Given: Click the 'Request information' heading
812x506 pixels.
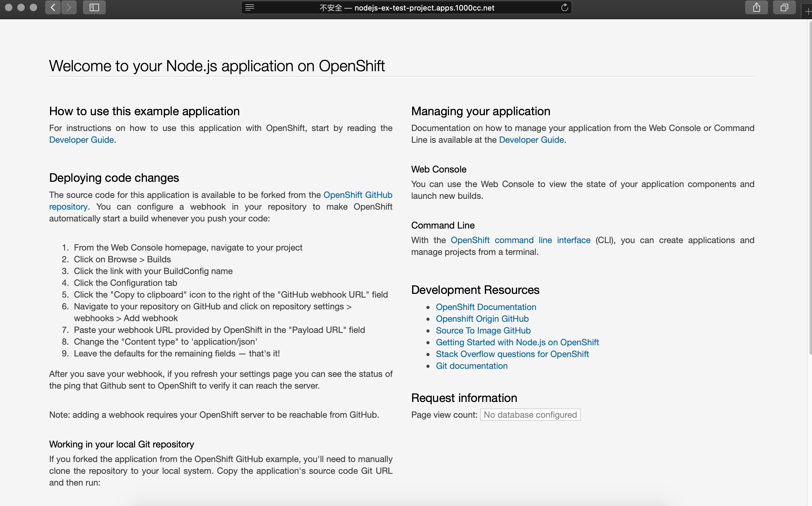Looking at the screenshot, I should coord(464,398).
